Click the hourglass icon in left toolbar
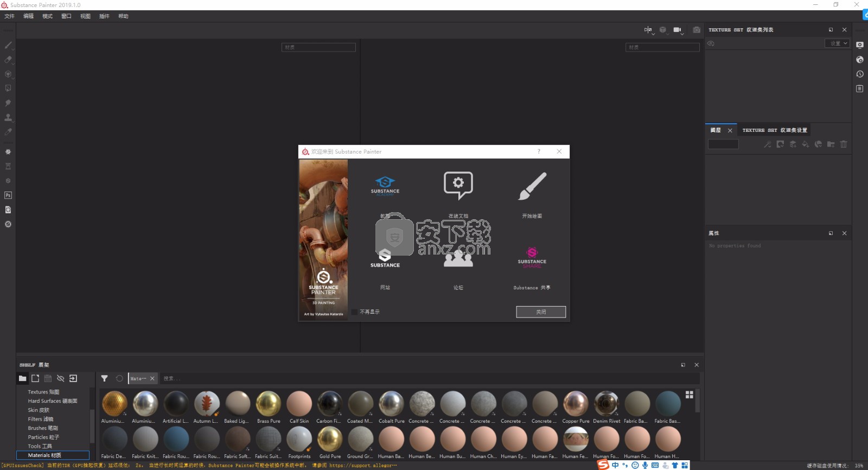The width and height of the screenshot is (868, 470). click(x=8, y=166)
